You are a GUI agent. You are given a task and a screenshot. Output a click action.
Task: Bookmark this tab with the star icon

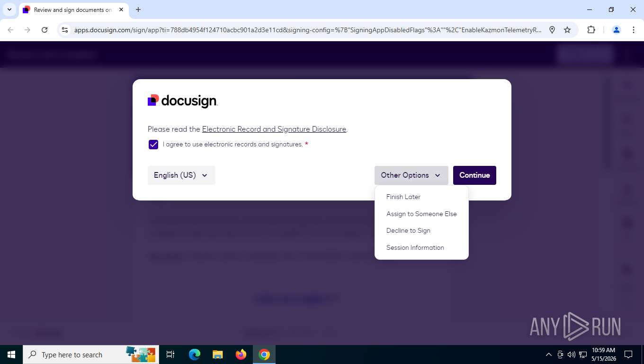tap(567, 30)
